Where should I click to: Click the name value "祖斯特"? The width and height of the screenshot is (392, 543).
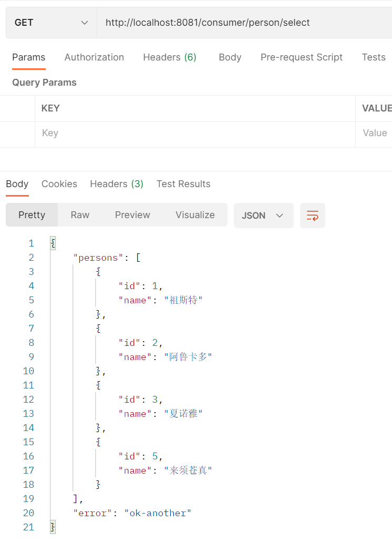pyautogui.click(x=183, y=300)
